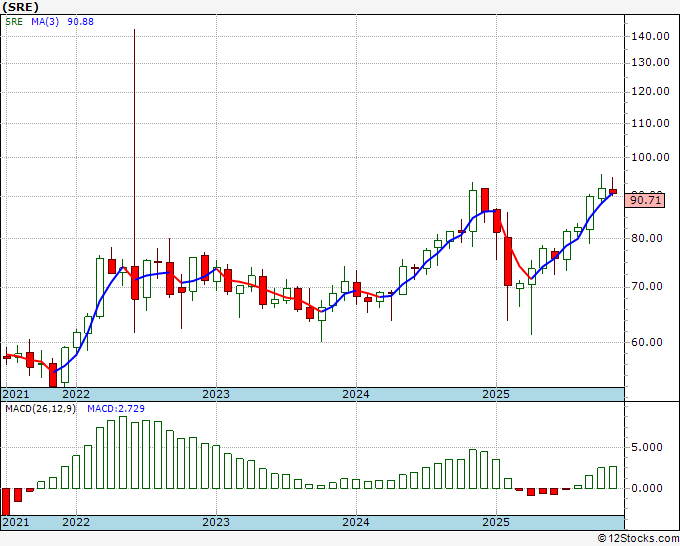Click the 2023 label on price chart axis
The height and width of the screenshot is (546, 680).
(216, 394)
